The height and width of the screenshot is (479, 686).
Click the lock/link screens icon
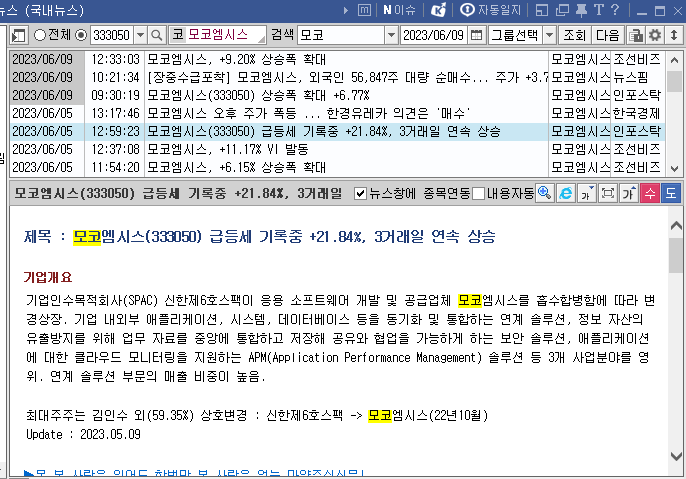(636, 35)
